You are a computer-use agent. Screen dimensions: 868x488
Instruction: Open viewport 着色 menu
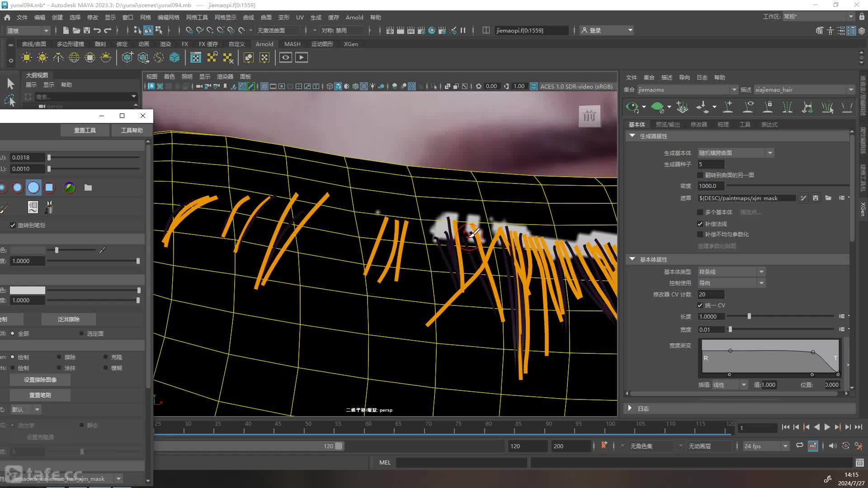[x=170, y=76]
